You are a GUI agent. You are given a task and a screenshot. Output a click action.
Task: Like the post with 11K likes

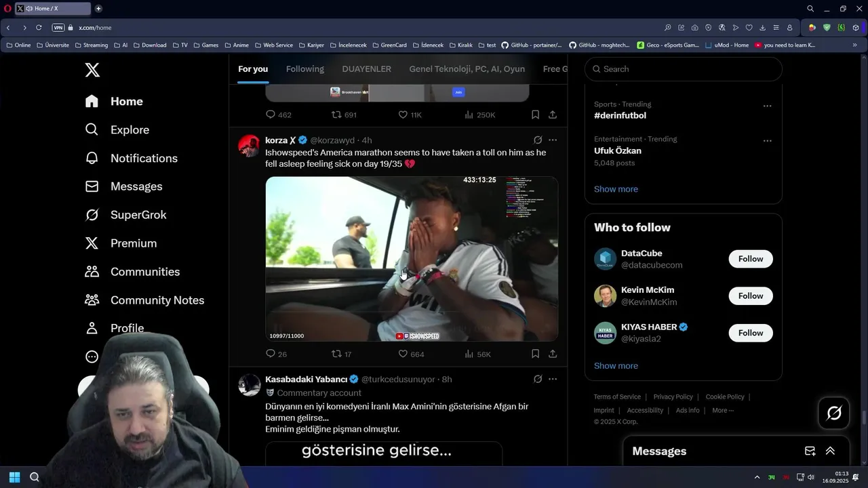[410, 115]
